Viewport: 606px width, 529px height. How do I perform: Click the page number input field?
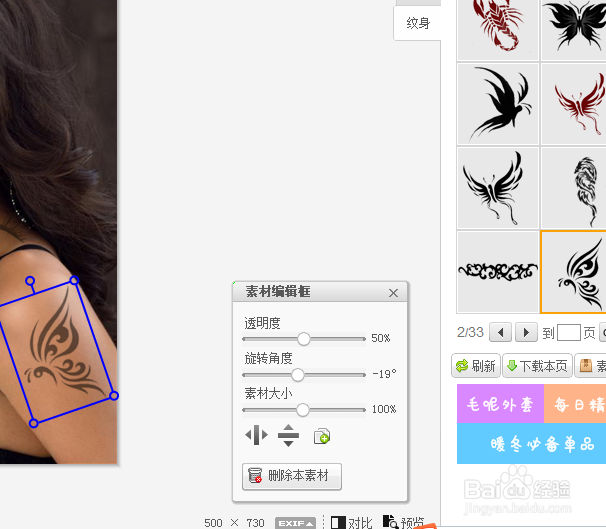point(569,332)
